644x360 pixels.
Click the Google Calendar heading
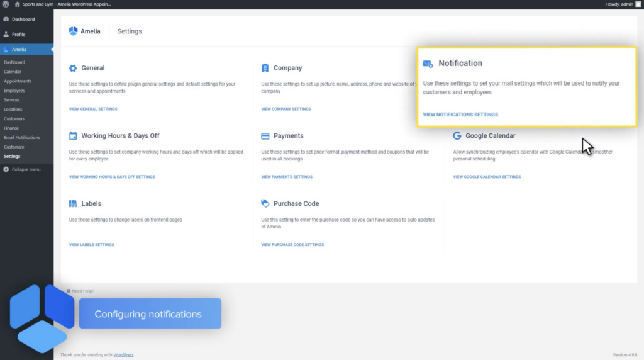tap(491, 136)
